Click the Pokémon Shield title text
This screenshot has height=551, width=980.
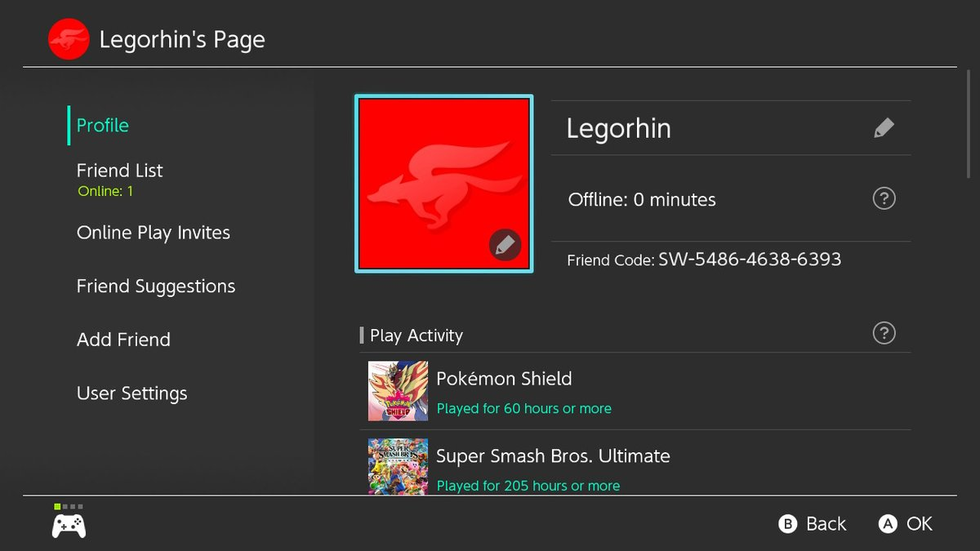[x=504, y=379]
